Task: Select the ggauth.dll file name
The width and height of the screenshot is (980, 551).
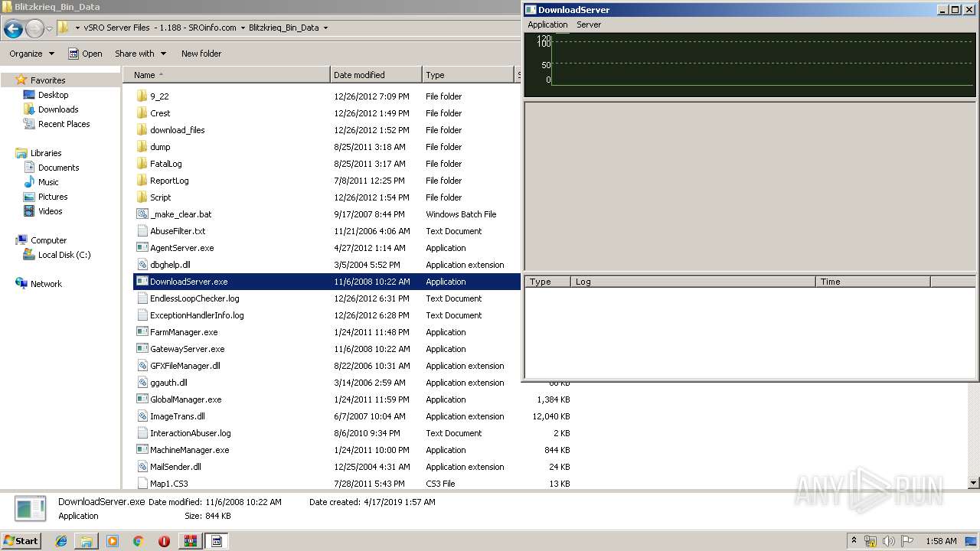Action: [168, 383]
